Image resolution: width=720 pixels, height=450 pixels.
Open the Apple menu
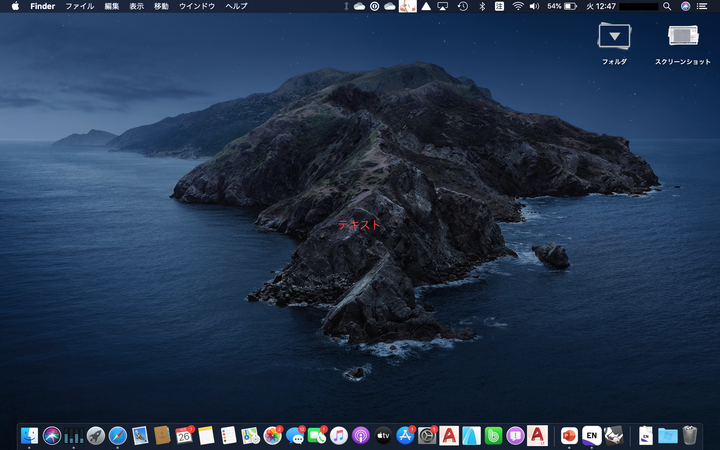click(15, 6)
